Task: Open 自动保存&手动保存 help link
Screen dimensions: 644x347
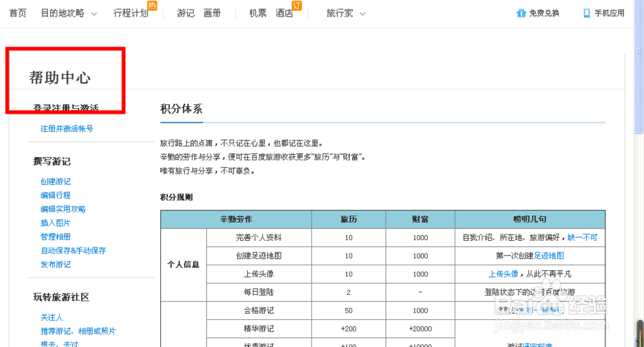Action: (73, 250)
